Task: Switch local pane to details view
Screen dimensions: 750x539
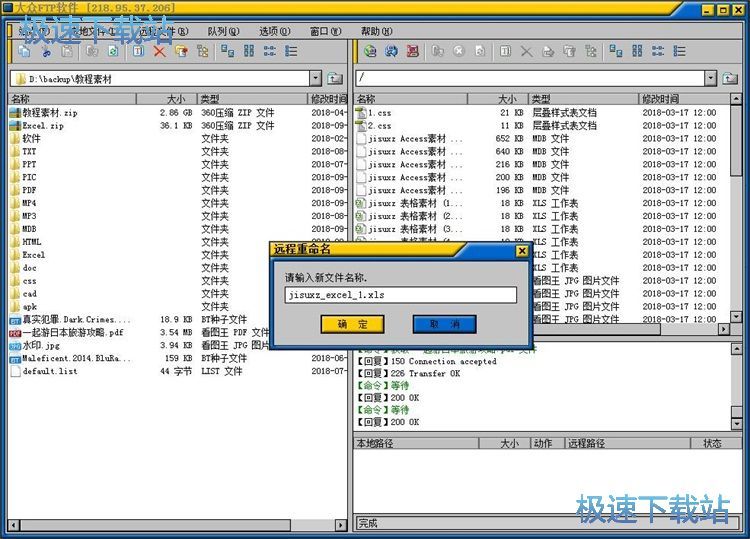Action: pos(291,51)
